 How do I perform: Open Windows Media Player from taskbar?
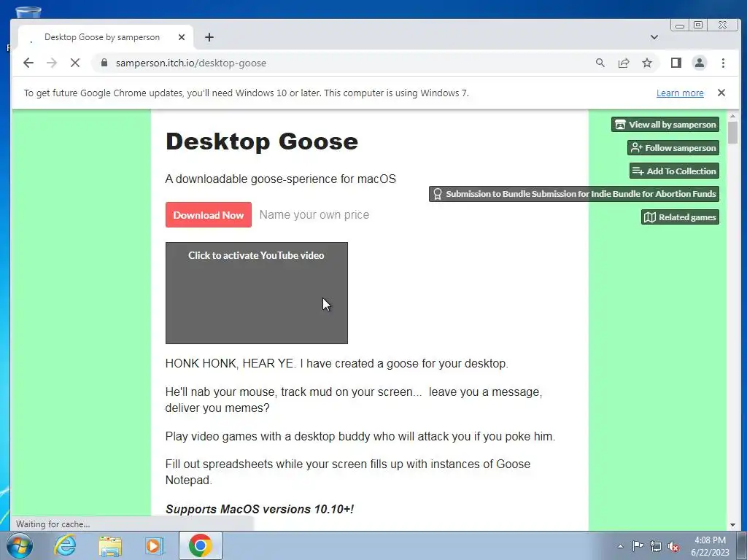pyautogui.click(x=155, y=545)
